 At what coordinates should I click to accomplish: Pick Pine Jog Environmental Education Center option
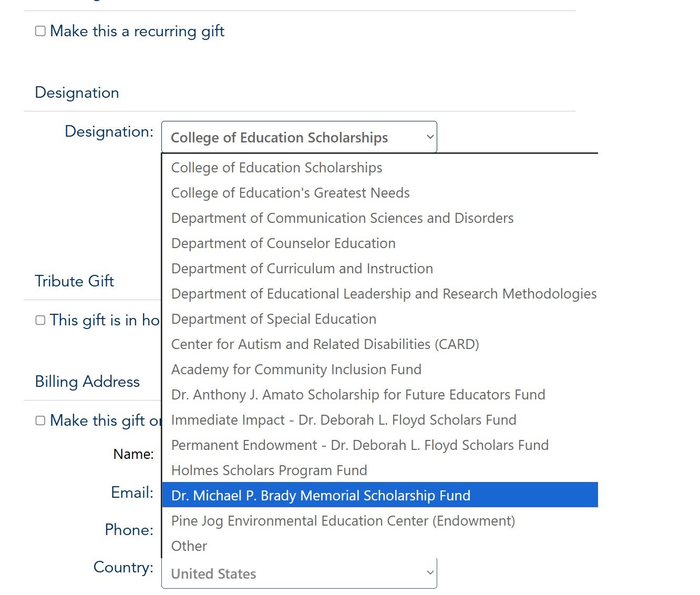tap(343, 521)
